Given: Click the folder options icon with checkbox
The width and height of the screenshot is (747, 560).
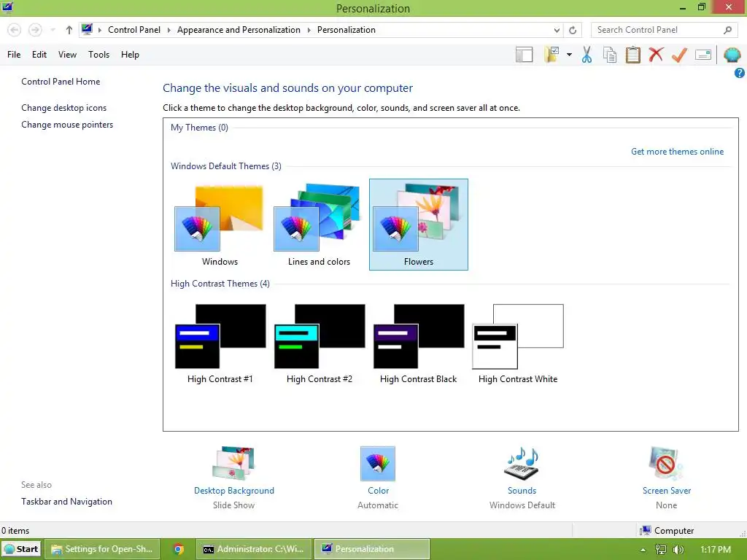Looking at the screenshot, I should (551, 55).
